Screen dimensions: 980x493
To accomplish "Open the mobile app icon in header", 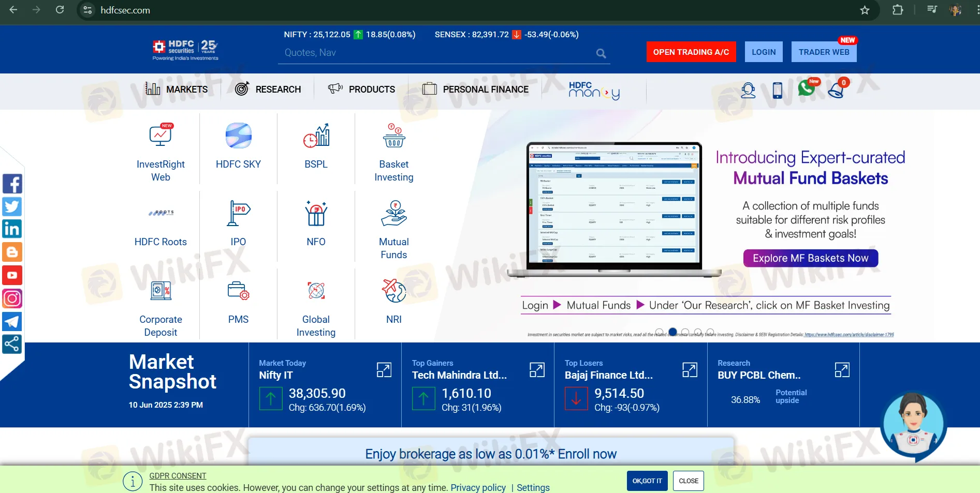I will pyautogui.click(x=777, y=89).
